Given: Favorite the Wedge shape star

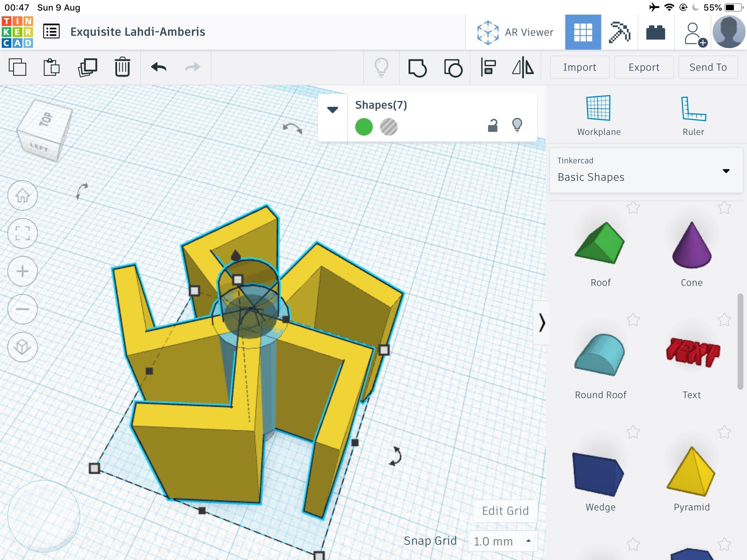Looking at the screenshot, I should (x=633, y=432).
